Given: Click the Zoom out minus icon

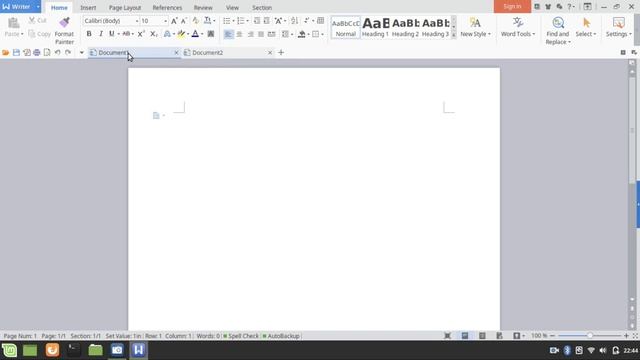Looking at the screenshot, I should pyautogui.click(x=553, y=336).
